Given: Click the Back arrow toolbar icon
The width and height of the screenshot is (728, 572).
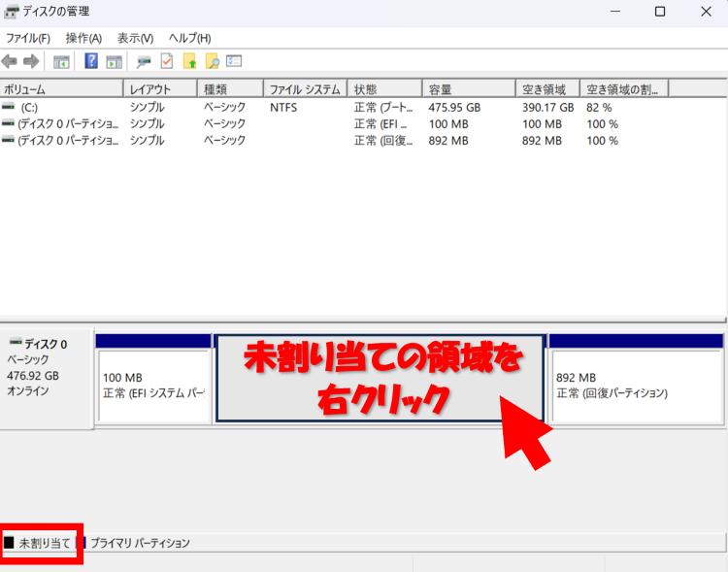Looking at the screenshot, I should pos(10,61).
